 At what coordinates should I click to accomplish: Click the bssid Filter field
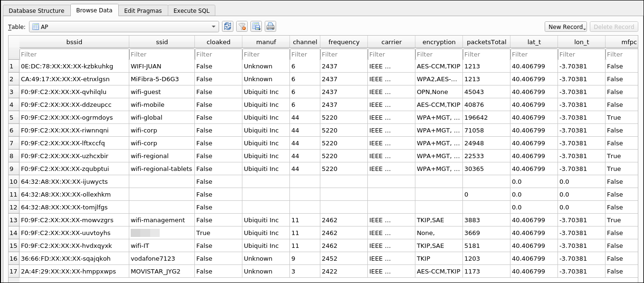coord(74,54)
